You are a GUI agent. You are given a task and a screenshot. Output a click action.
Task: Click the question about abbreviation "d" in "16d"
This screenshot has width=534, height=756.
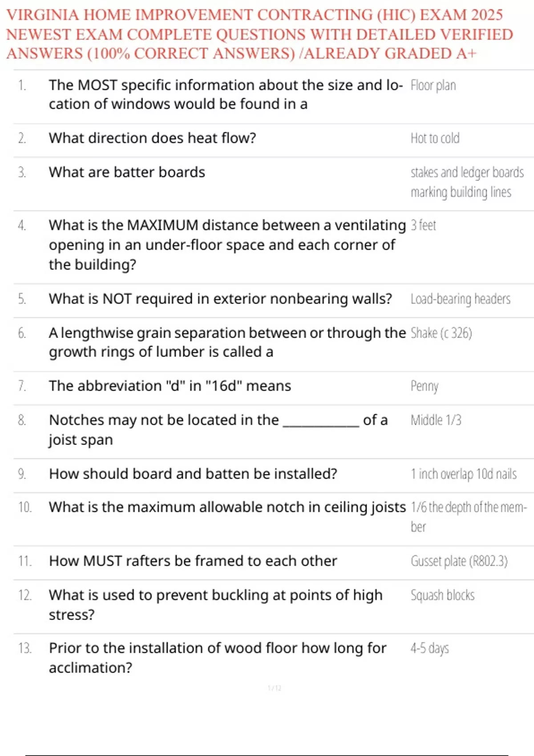[x=170, y=386]
